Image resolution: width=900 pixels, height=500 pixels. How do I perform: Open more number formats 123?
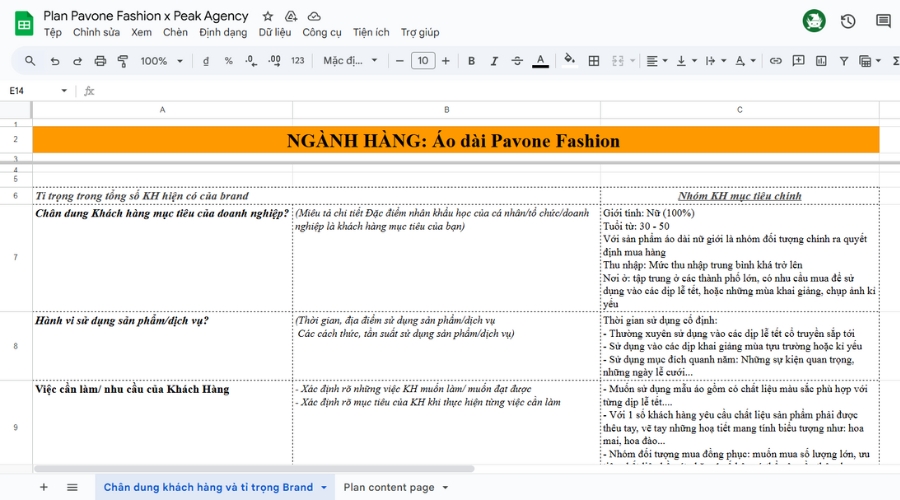297,61
